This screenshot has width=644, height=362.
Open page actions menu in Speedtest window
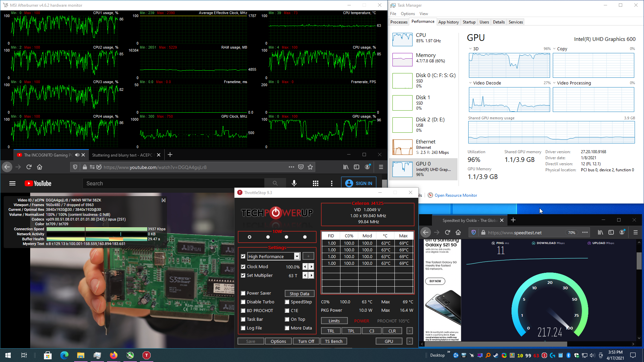tap(585, 232)
